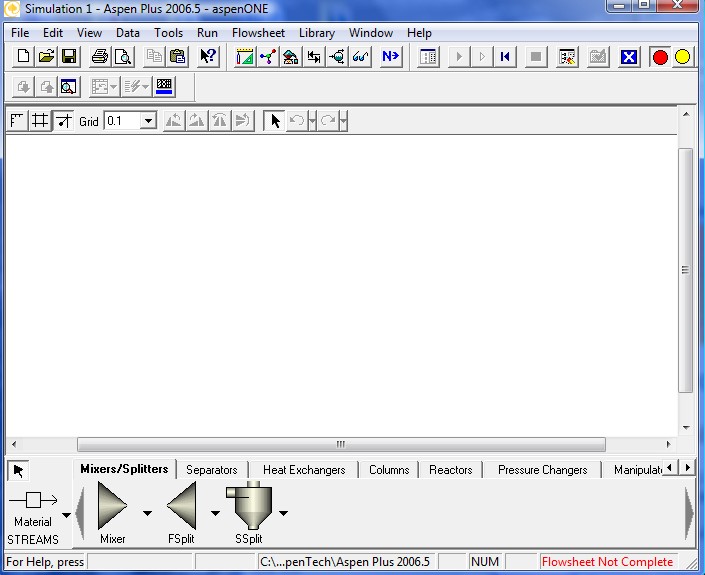The image size is (705, 575).
Task: Open the Flowsheet menu
Action: [x=258, y=32]
